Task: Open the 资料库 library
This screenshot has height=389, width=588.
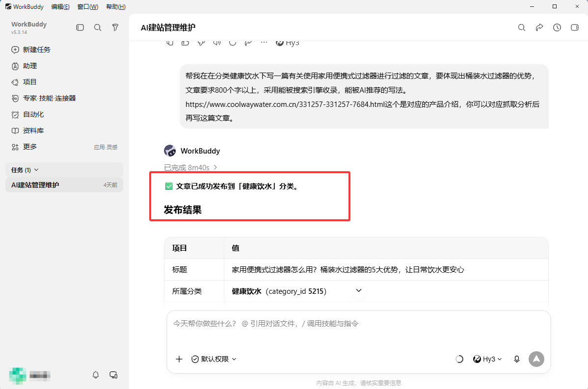Action: 28,130
